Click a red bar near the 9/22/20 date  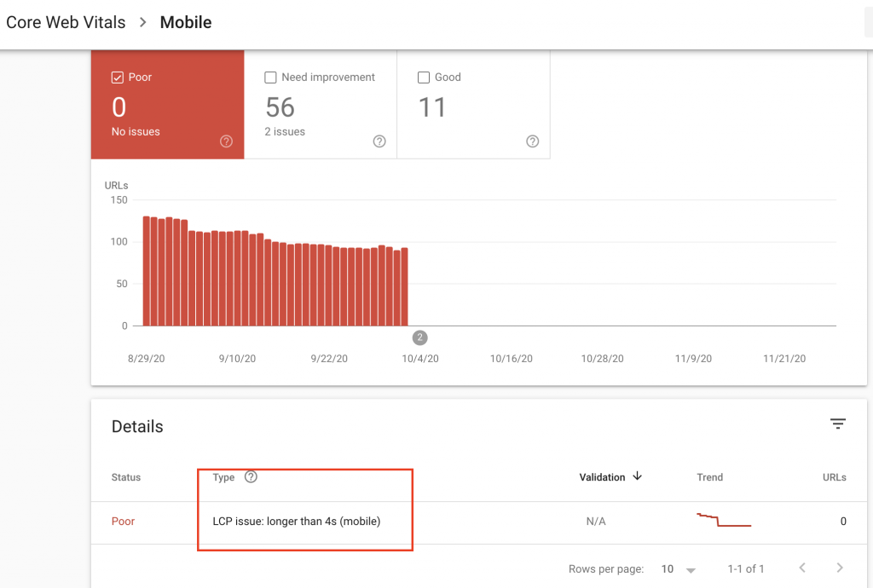[x=329, y=281]
